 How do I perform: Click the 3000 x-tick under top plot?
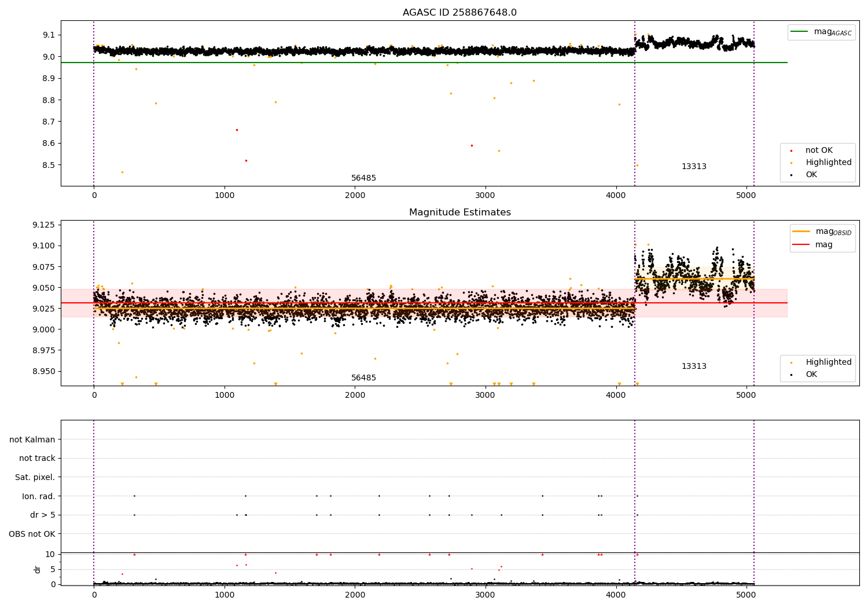tap(486, 196)
